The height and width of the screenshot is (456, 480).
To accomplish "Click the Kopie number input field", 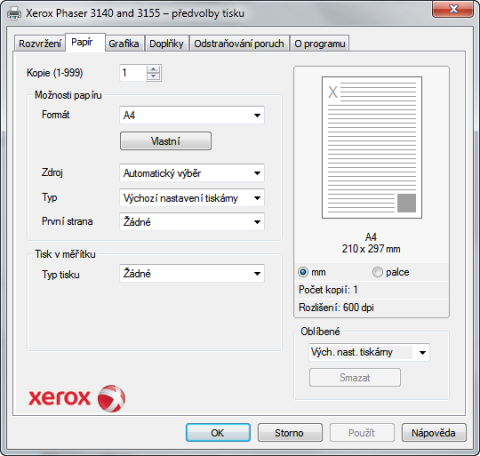I will 133,73.
